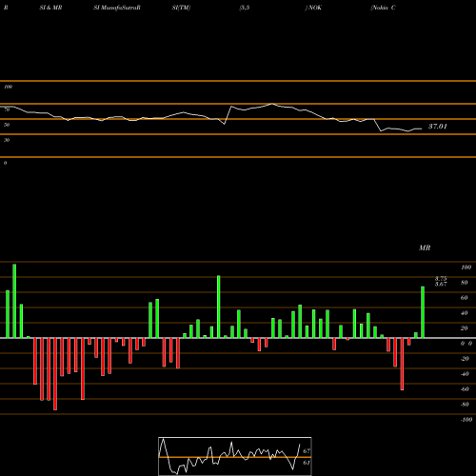Click the 60 label on MR axis
476x476 pixels.
pos(465,298)
